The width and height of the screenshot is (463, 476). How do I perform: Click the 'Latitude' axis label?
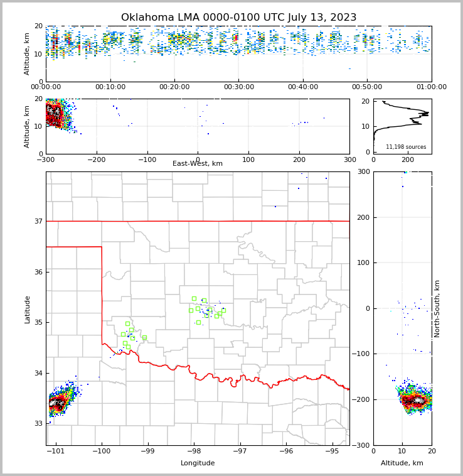click(28, 309)
